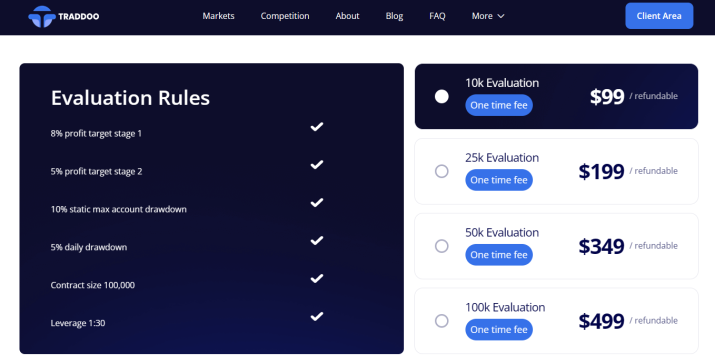Click checkmark beside Contract size 100,000
This screenshot has height=362, width=715.
click(317, 278)
